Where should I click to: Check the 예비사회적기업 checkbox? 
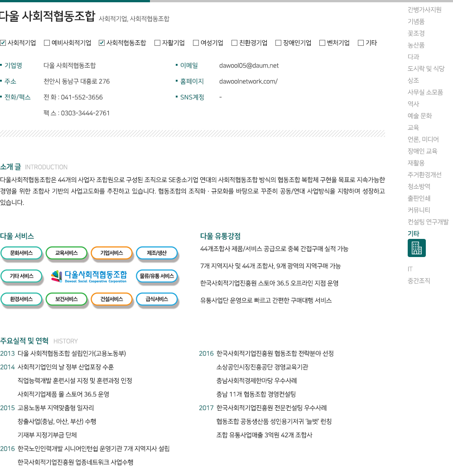(47, 43)
